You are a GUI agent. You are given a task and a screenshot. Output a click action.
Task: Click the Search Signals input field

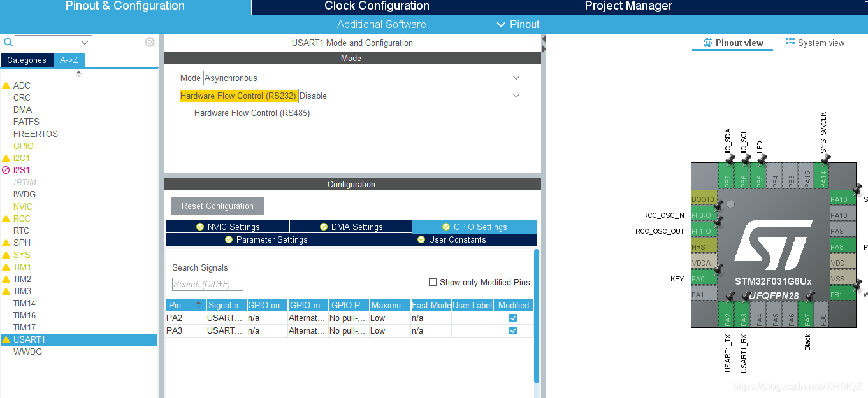point(208,284)
